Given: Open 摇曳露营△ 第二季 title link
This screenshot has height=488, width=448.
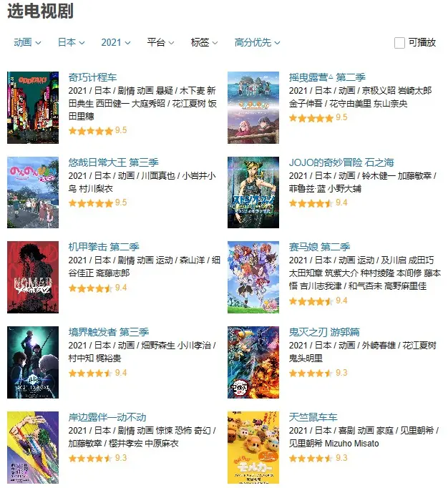Looking at the screenshot, I should click(327, 77).
